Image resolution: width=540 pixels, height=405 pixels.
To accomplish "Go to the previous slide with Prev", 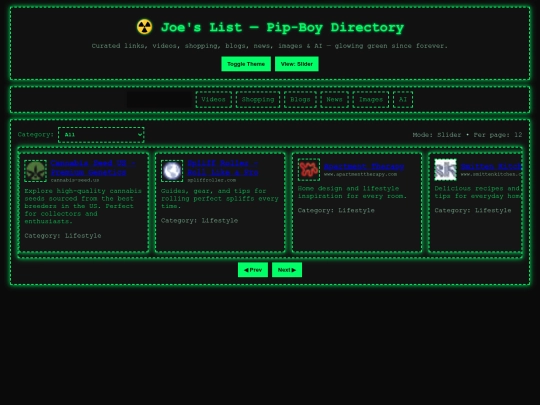I will [253, 270].
